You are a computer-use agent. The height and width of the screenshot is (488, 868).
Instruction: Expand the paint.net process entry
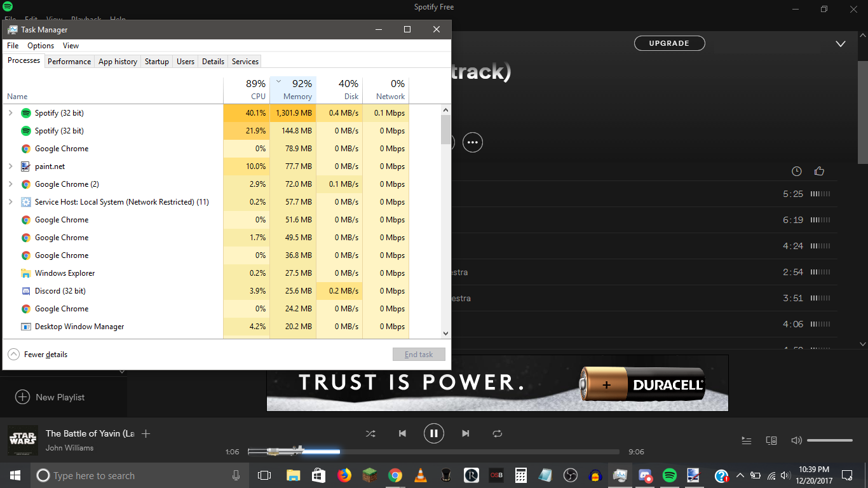(10, 166)
